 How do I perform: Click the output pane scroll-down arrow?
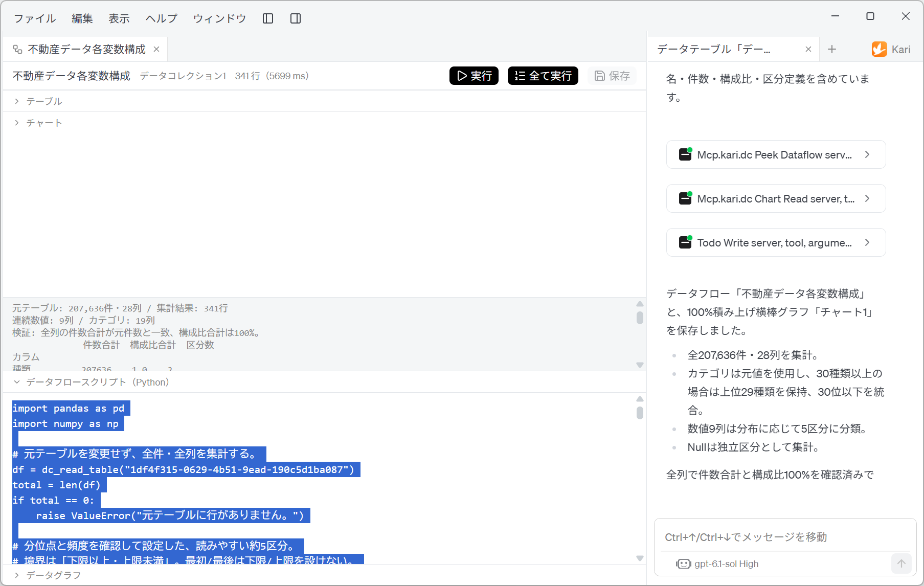640,365
